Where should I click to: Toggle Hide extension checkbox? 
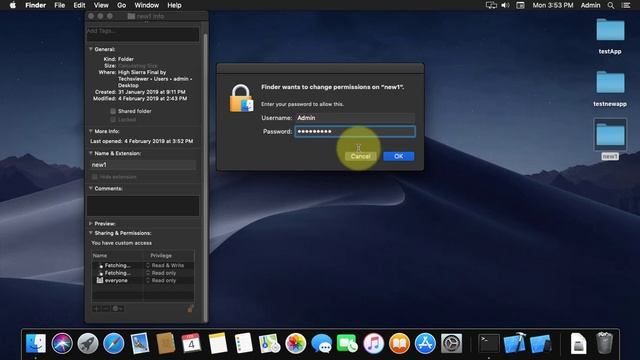coord(95,177)
